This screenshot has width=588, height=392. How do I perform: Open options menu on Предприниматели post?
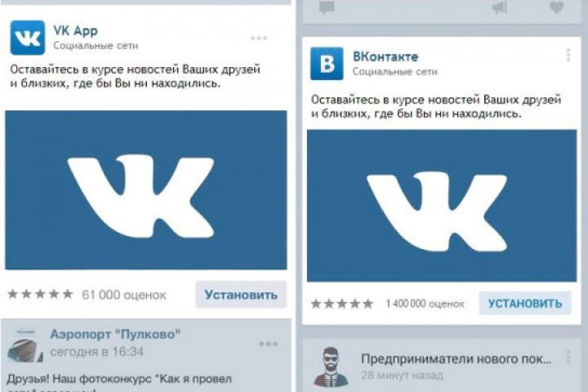568,357
